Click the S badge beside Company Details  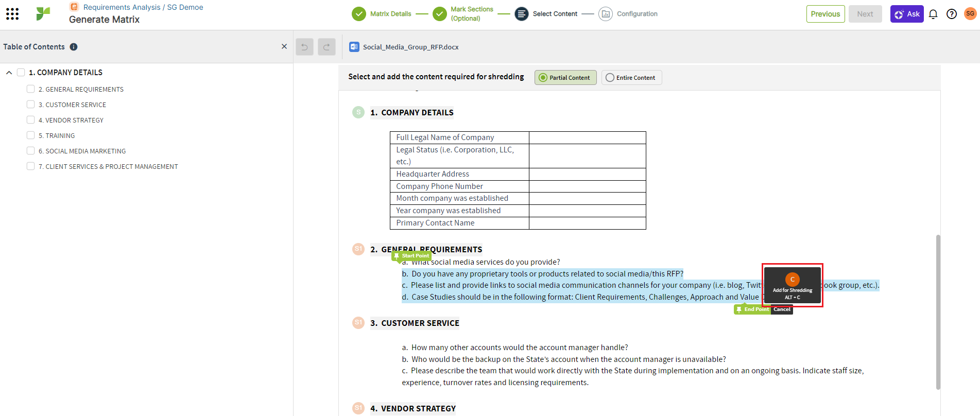(358, 112)
